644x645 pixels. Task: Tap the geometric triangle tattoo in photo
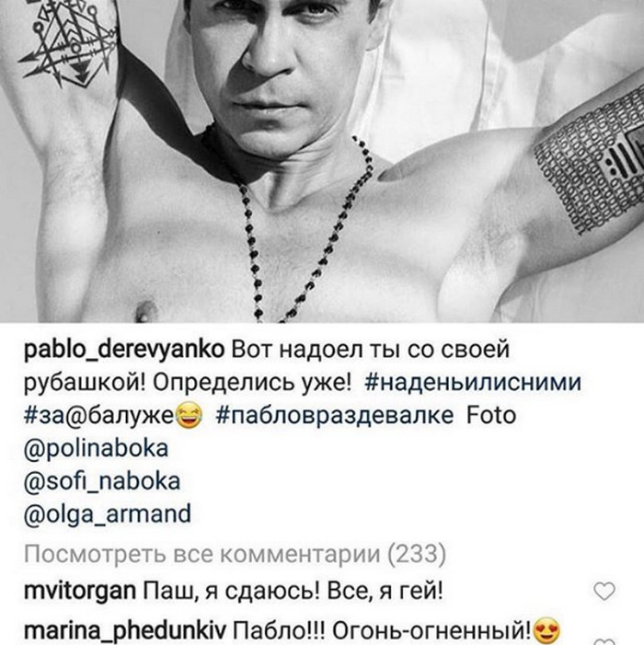[68, 43]
